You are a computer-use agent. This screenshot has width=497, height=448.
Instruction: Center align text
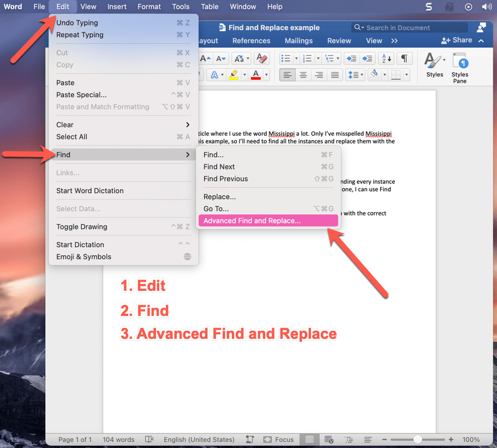click(x=303, y=75)
